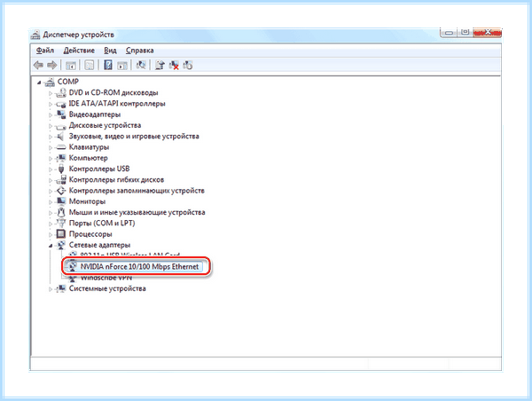Image resolution: width=532 pixels, height=401 pixels.
Task: Select the Контроллеры запоминающих устройств label
Action: tap(137, 191)
